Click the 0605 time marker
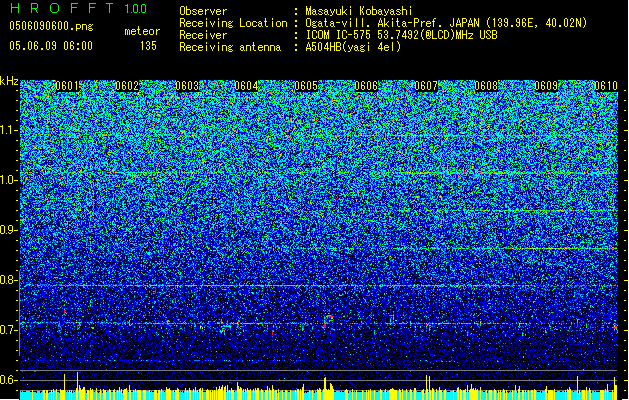Screen dimensions: 629x400 point(306,86)
